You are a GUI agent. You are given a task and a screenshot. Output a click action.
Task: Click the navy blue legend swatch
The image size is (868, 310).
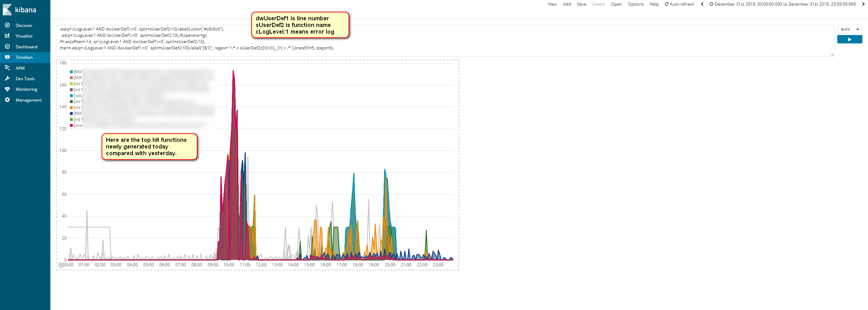[71, 113]
